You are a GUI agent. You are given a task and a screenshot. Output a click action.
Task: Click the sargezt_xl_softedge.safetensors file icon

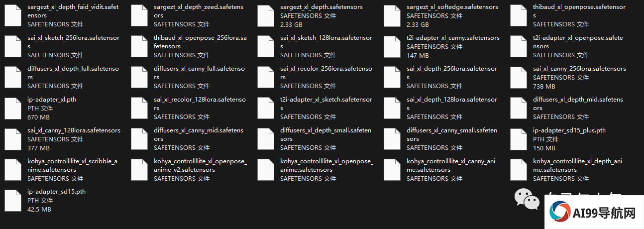click(392, 15)
